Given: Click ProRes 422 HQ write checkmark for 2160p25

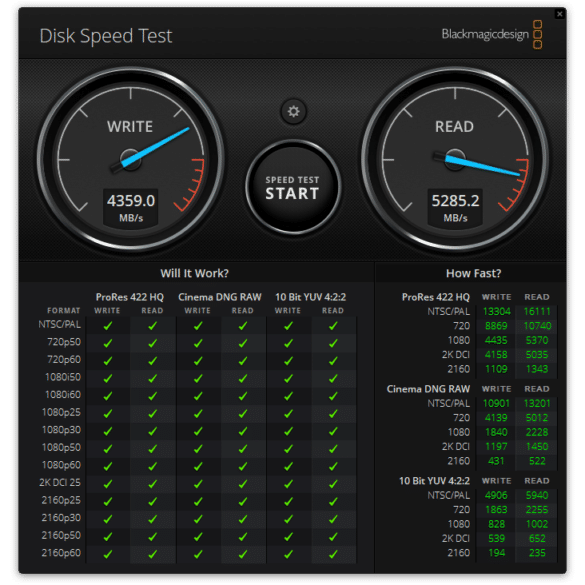Looking at the screenshot, I should [108, 501].
